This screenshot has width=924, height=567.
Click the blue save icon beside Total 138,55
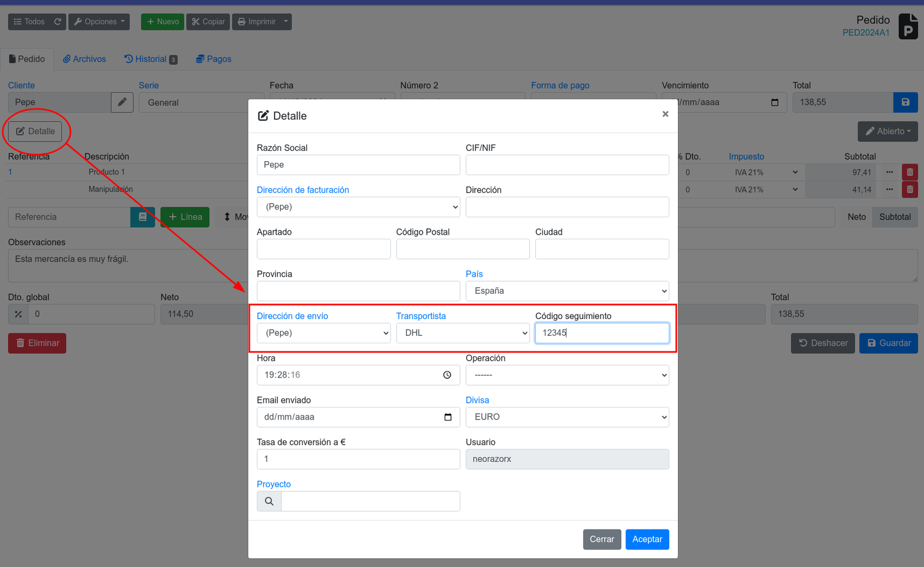click(906, 102)
